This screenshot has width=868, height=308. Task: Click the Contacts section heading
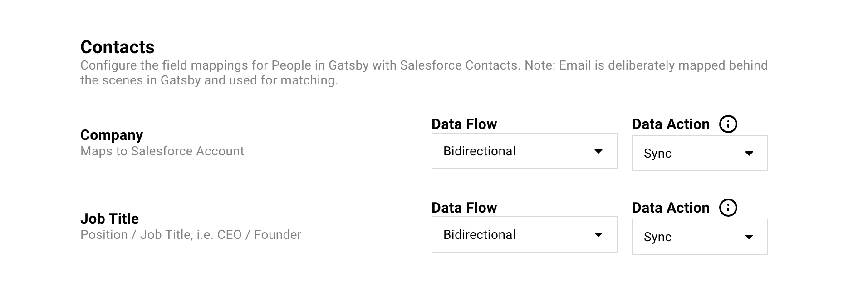click(118, 47)
